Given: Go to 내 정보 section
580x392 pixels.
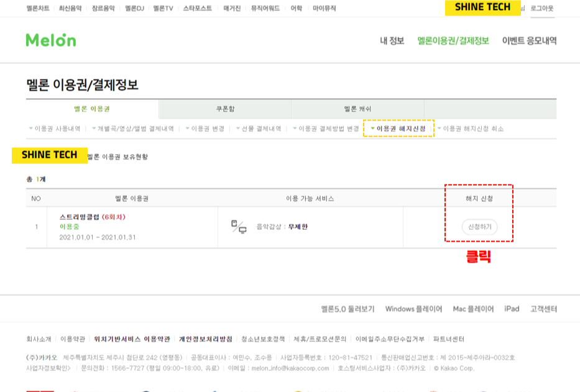Looking at the screenshot, I should [x=392, y=40].
